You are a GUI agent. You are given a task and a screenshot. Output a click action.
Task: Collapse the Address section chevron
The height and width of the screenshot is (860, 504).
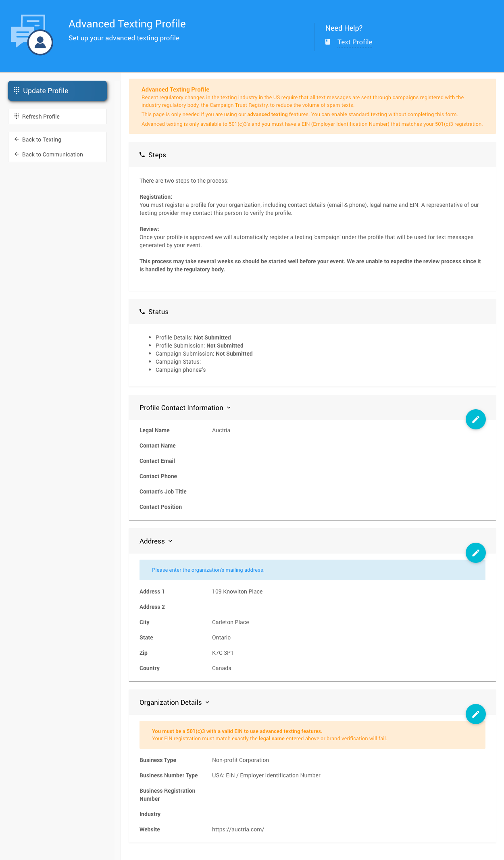[170, 541]
